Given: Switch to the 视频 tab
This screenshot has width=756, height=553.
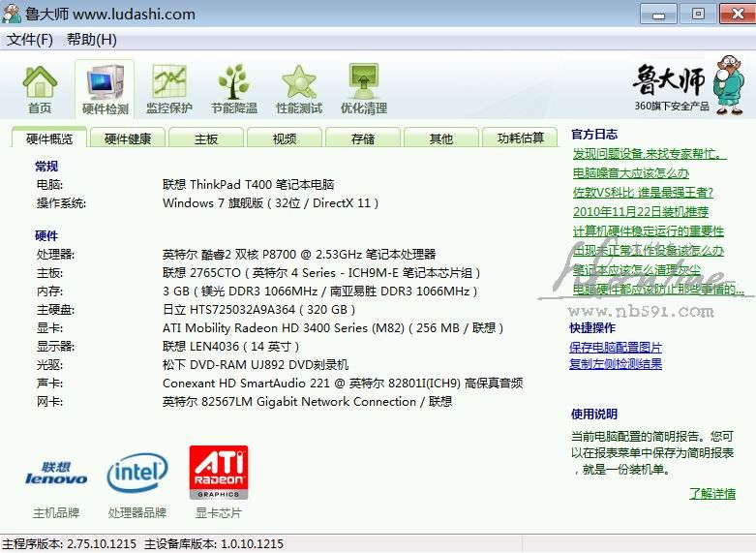Looking at the screenshot, I should (x=285, y=138).
